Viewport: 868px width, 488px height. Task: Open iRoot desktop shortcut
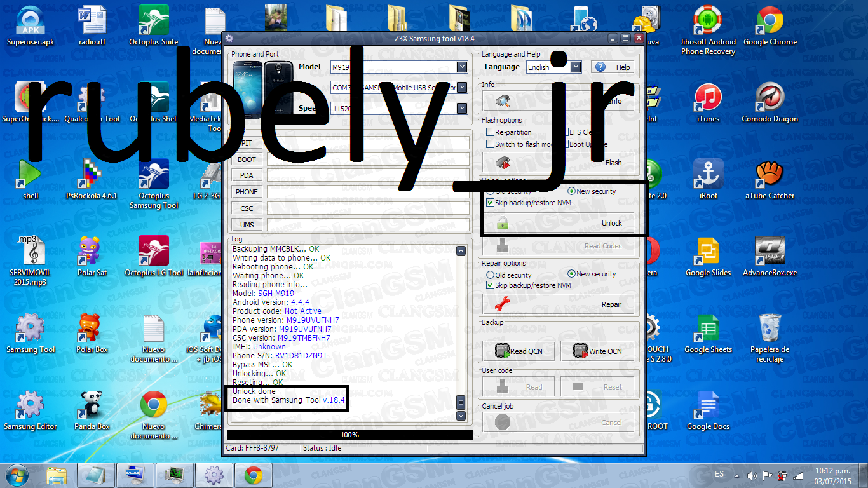tap(708, 180)
